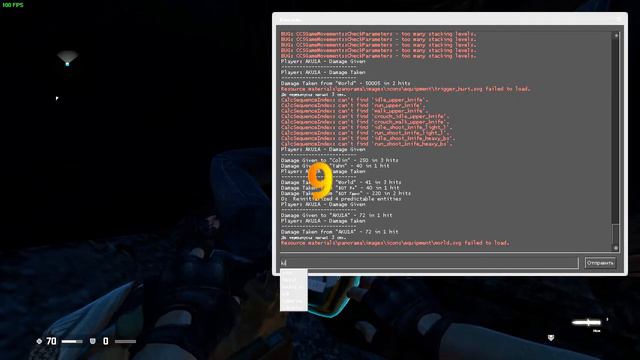The width and height of the screenshot is (640, 360).
Task: Select the can't find 'crouch_walk_upper_knife' line
Action: (364, 122)
